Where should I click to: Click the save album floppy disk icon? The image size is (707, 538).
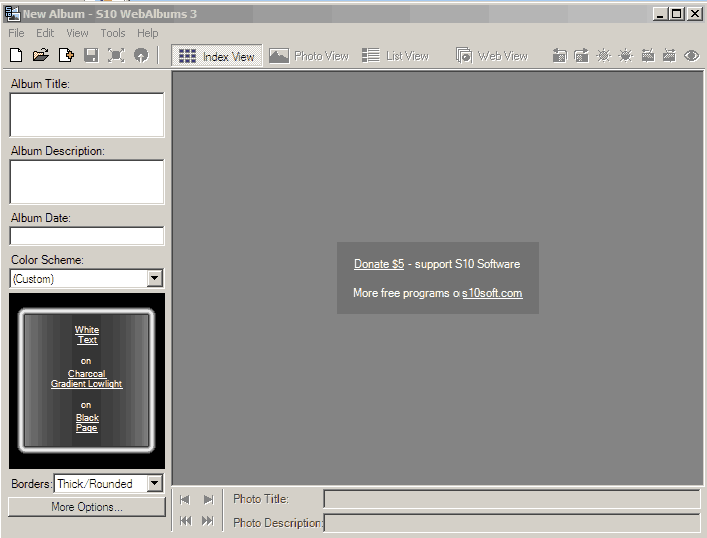coord(91,56)
